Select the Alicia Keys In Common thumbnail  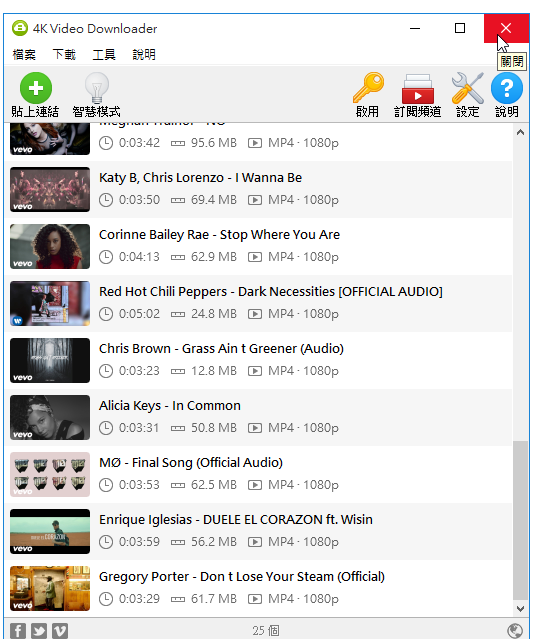coord(50,417)
